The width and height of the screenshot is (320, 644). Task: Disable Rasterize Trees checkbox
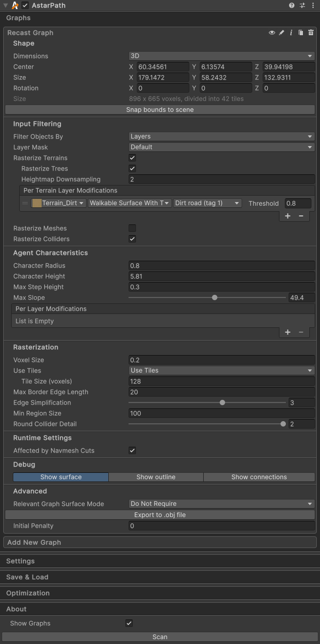(132, 168)
